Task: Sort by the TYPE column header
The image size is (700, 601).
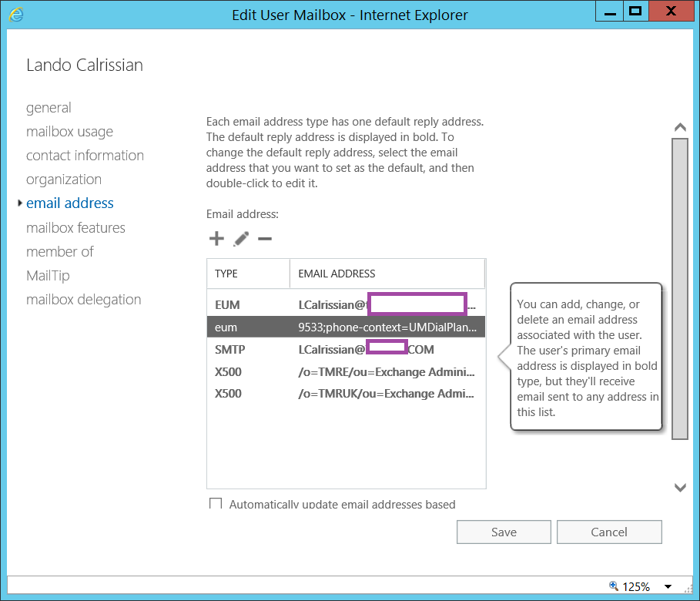Action: coord(247,274)
